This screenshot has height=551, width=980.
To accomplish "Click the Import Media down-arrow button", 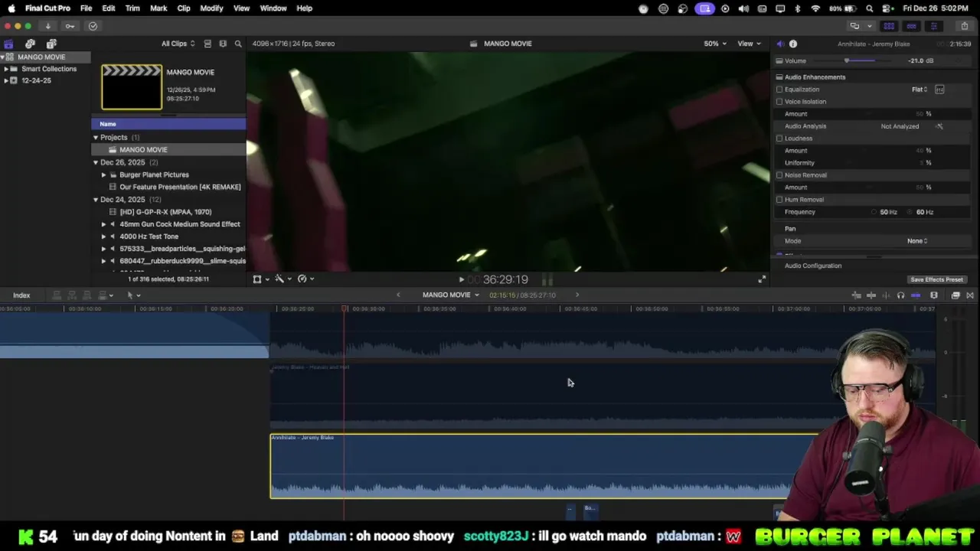I will point(47,26).
